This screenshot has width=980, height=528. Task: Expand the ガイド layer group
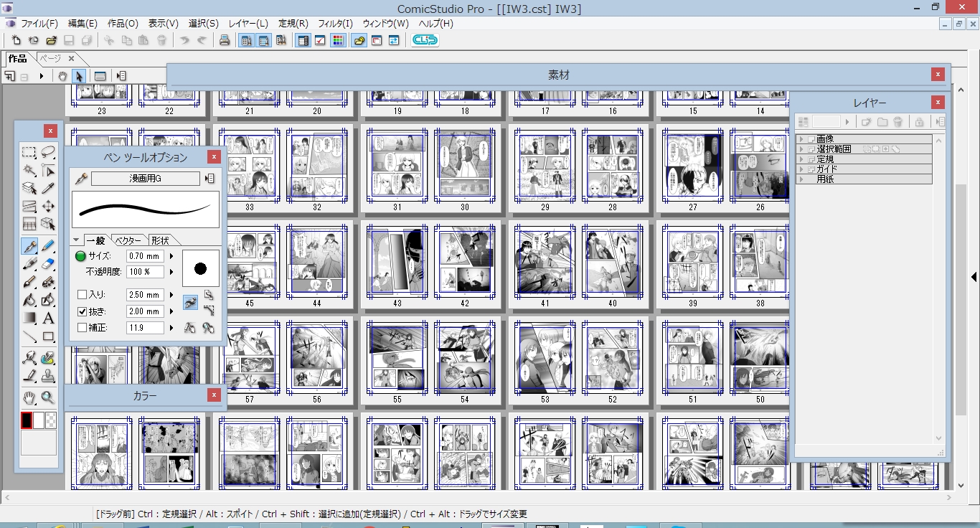(801, 169)
